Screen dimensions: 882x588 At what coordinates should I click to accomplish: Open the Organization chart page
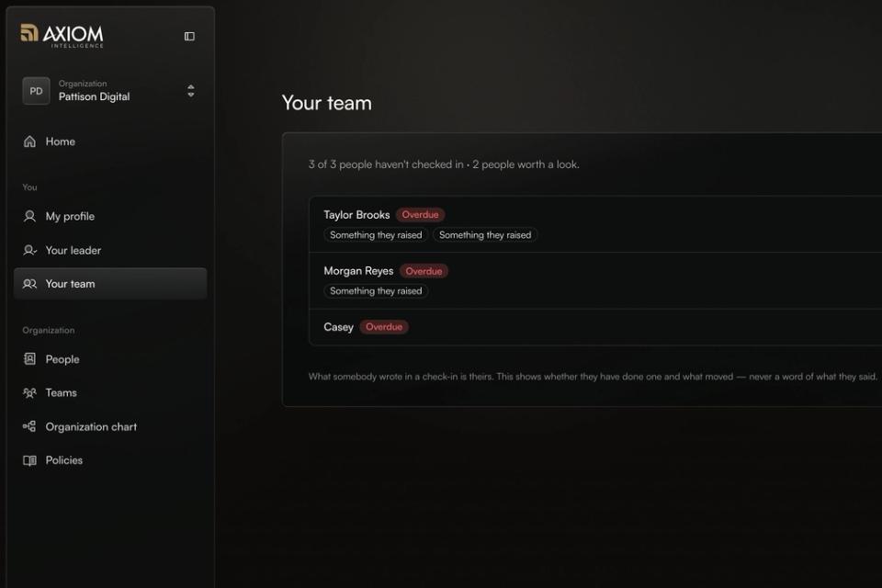pos(110,426)
